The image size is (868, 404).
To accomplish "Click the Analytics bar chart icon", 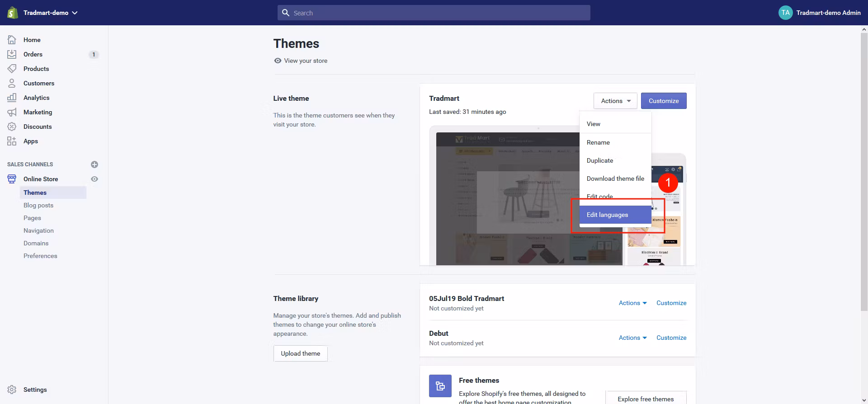I will click(x=12, y=98).
